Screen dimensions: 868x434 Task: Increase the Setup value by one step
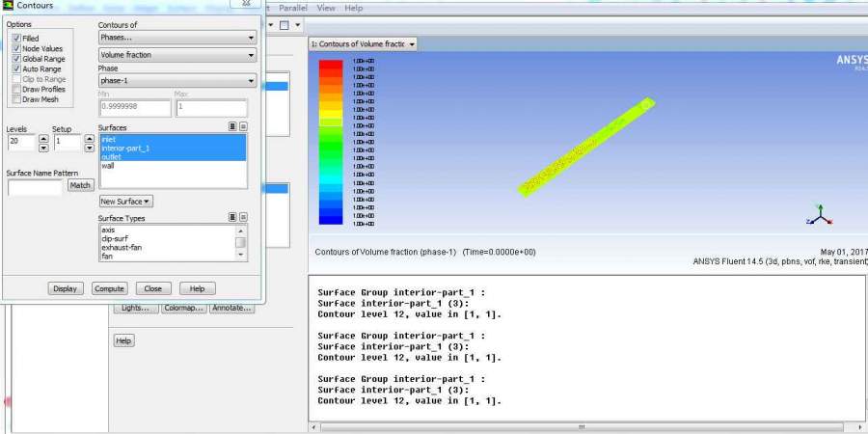tap(89, 138)
